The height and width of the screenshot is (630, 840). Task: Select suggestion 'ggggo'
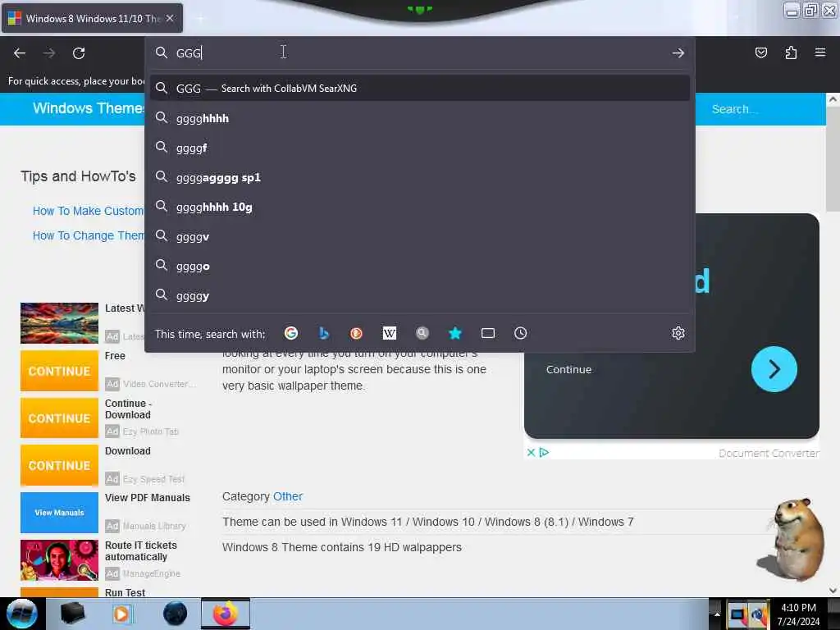coord(420,266)
